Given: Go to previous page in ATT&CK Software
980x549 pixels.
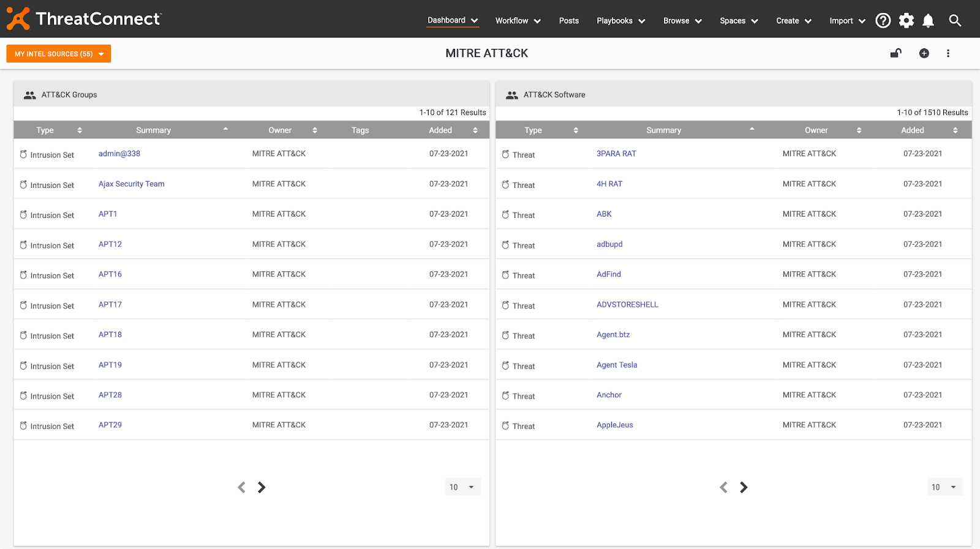Looking at the screenshot, I should click(723, 487).
